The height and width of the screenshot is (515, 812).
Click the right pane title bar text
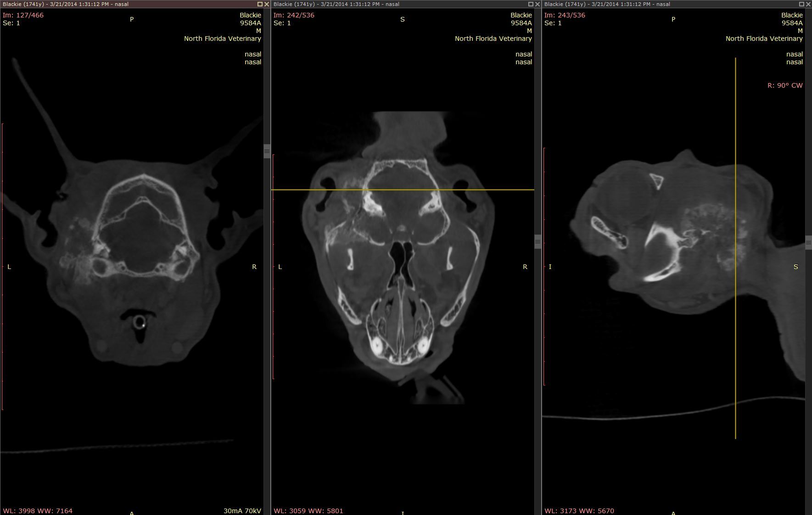(607, 4)
